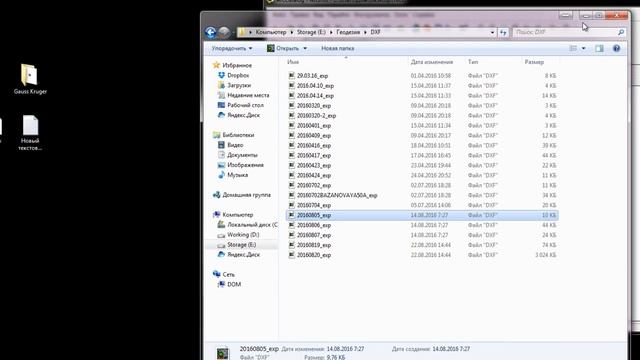Open Dropbox in favorites
Image resolution: width=640 pixels, height=360 pixels.
[233, 75]
